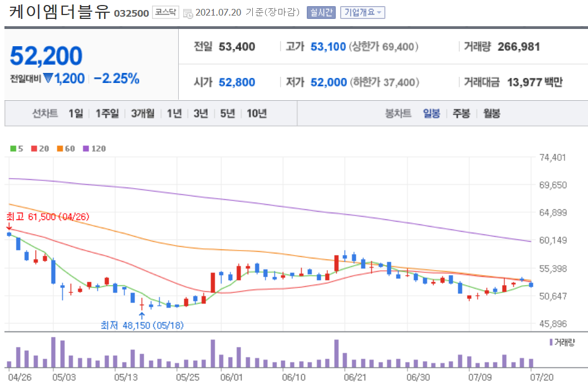
Task: Click the orange 60-day moving average swatch
Action: pos(60,149)
